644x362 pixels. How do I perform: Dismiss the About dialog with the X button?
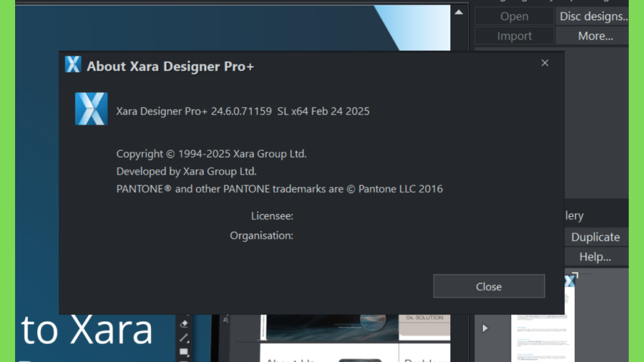point(545,63)
